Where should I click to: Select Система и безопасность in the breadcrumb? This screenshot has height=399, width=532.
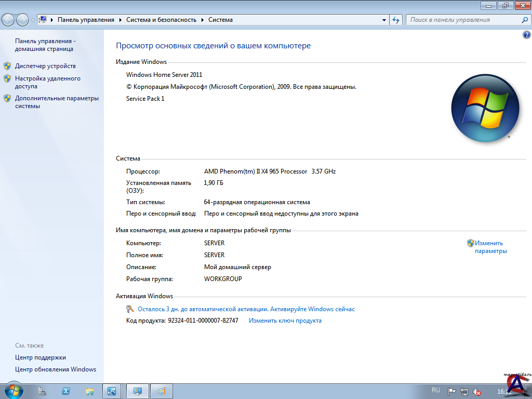pyautogui.click(x=161, y=20)
